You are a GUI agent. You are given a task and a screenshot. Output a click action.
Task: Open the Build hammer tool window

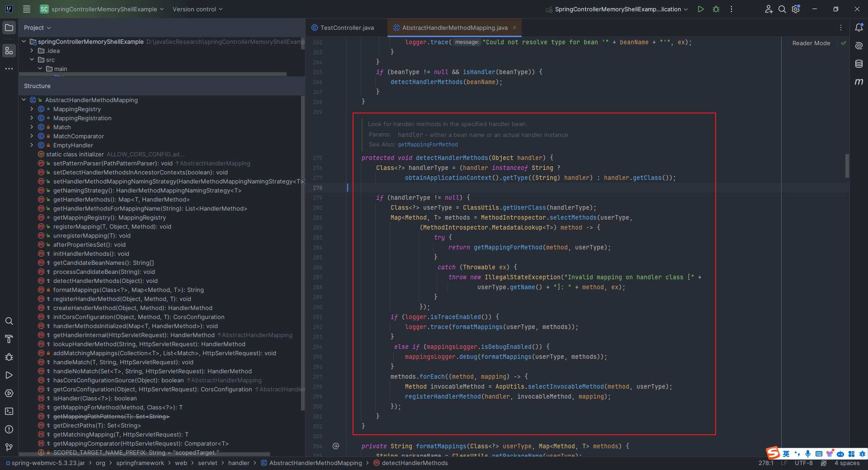click(9, 339)
